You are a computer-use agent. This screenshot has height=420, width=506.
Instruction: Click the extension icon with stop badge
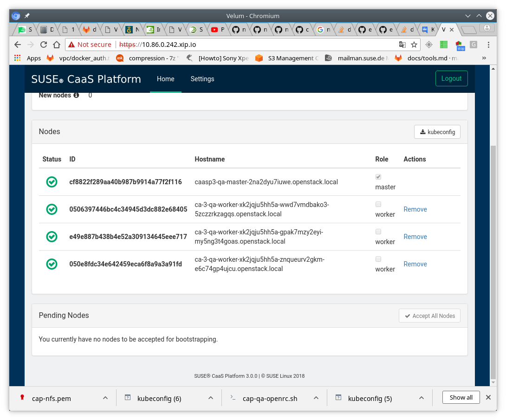(x=460, y=45)
